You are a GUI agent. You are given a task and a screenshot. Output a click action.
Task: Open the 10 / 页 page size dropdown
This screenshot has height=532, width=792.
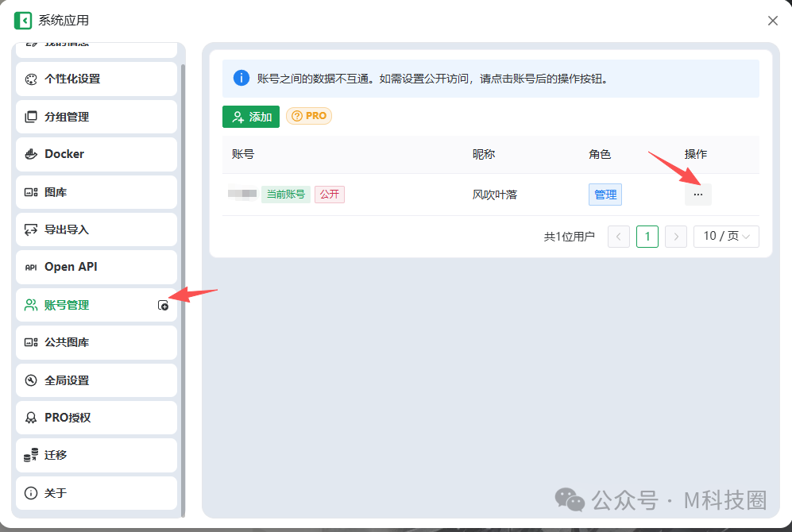tap(726, 236)
